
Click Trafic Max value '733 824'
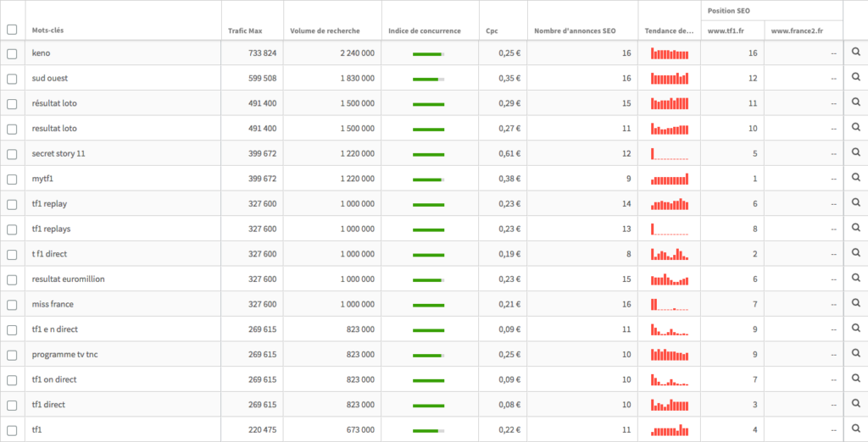pos(263,53)
